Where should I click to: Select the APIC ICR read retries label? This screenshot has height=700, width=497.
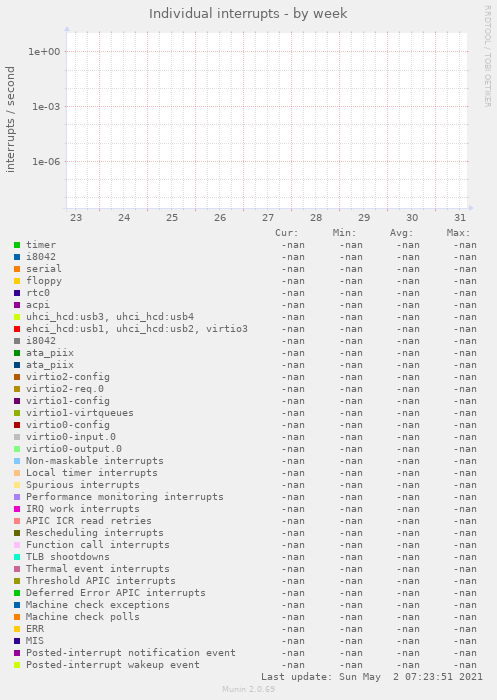(x=88, y=521)
